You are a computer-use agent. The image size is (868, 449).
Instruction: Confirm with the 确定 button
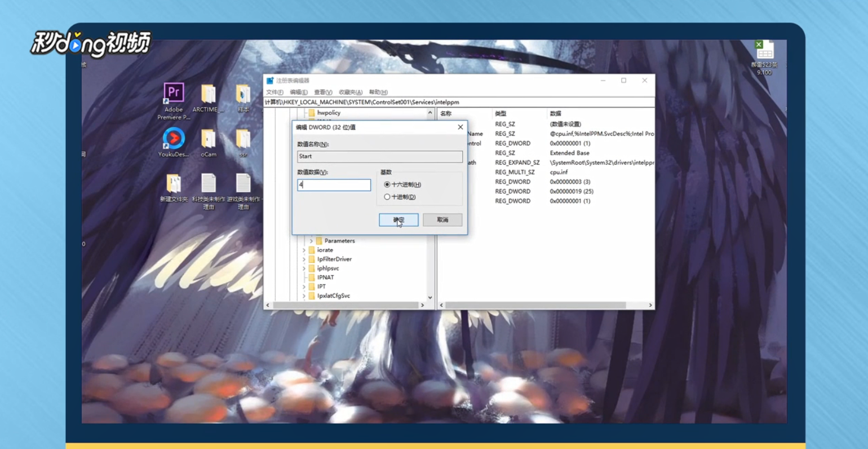coord(398,220)
